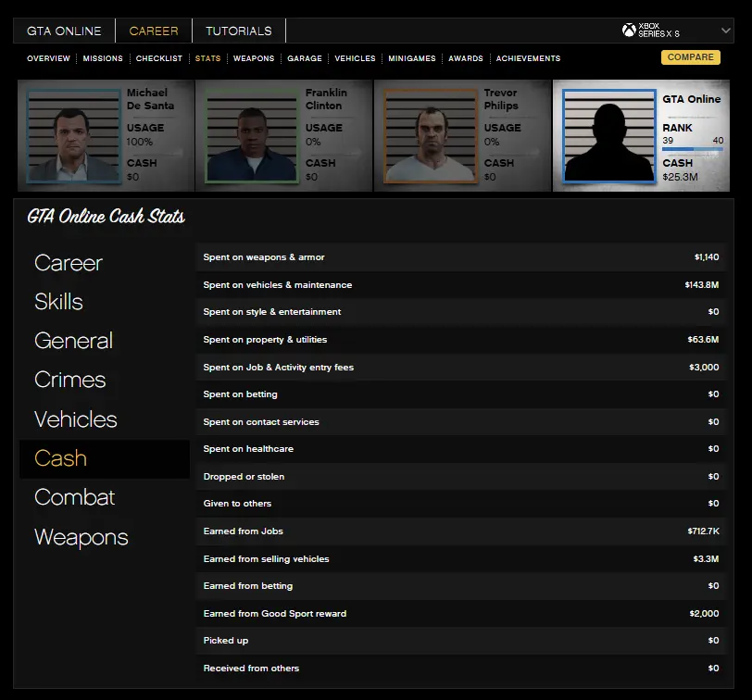Click the Earned from Jobs row
752x700 pixels.
[x=461, y=531]
